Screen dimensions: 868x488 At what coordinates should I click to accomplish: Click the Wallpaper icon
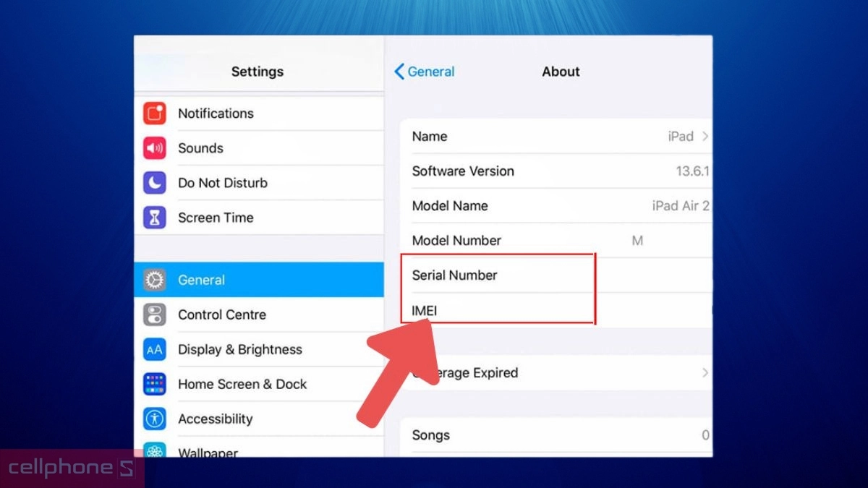[x=154, y=451]
